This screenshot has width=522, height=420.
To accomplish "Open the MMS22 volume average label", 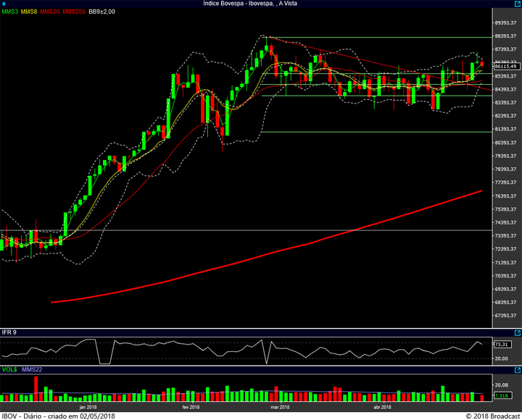I will [x=33, y=369].
